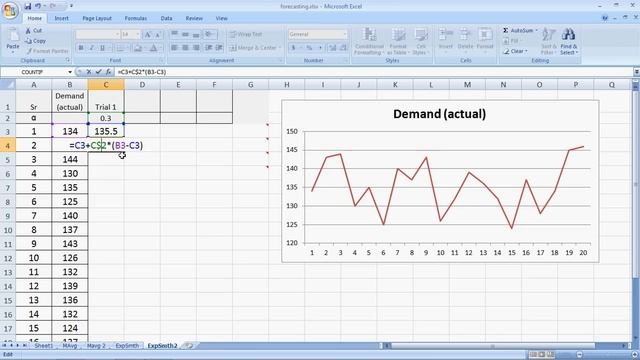Viewport: 640px width, 360px height.
Task: Open the Sort & Filter menu
Action: point(549,41)
